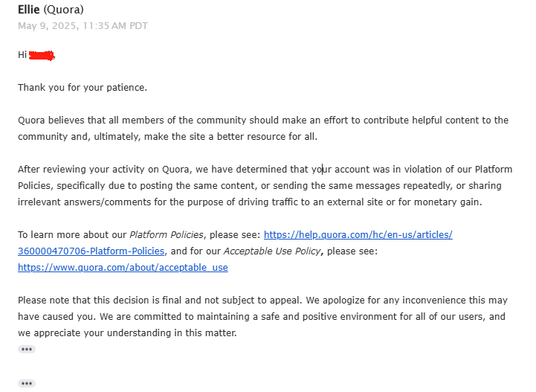
Task: Click the phrase 'irrelevant answers/comments'
Action: click(x=85, y=202)
